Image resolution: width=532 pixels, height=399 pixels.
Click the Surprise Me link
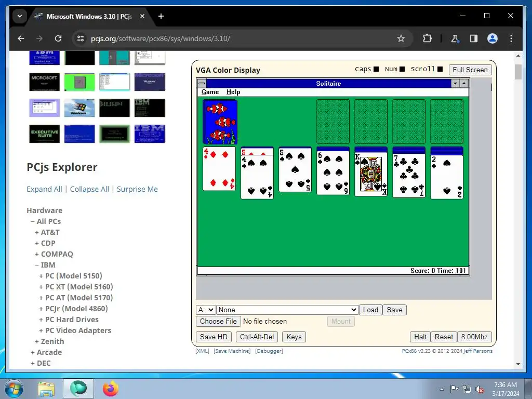[137, 189]
